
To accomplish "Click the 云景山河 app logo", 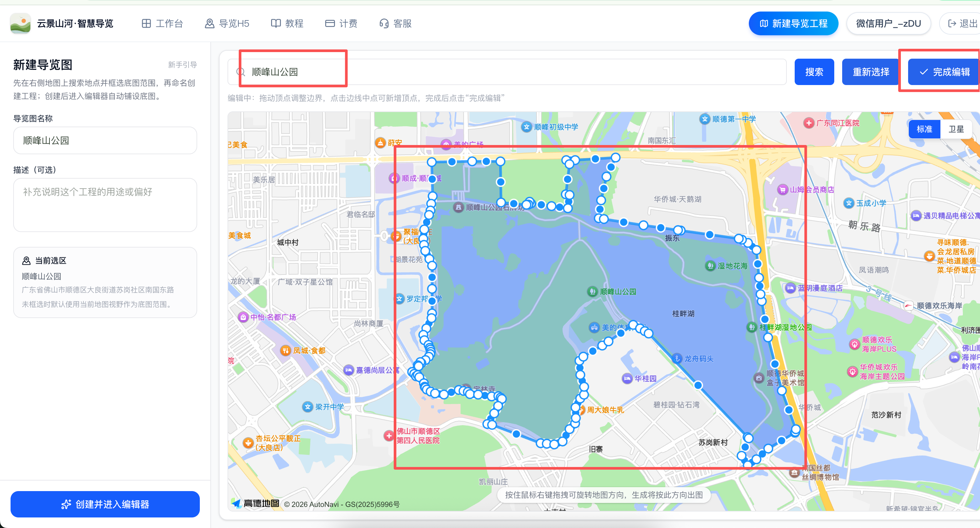I will pyautogui.click(x=20, y=24).
